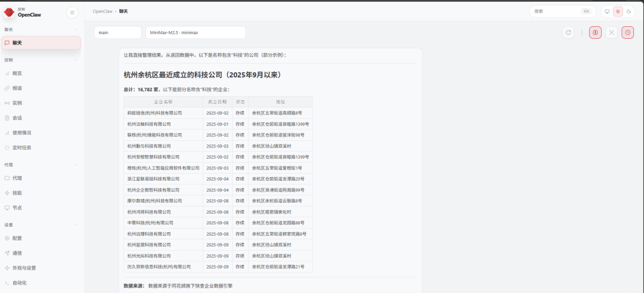The image size is (644, 293).
Task: Collapse the 控制 sidebar section
Action: pyautogui.click(x=76, y=60)
